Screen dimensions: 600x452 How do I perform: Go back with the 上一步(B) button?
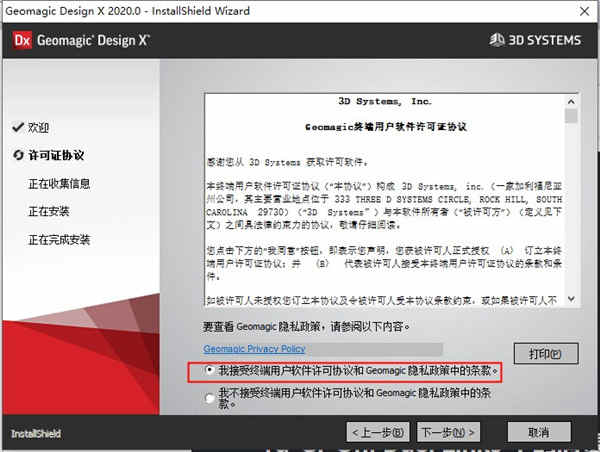click(378, 432)
